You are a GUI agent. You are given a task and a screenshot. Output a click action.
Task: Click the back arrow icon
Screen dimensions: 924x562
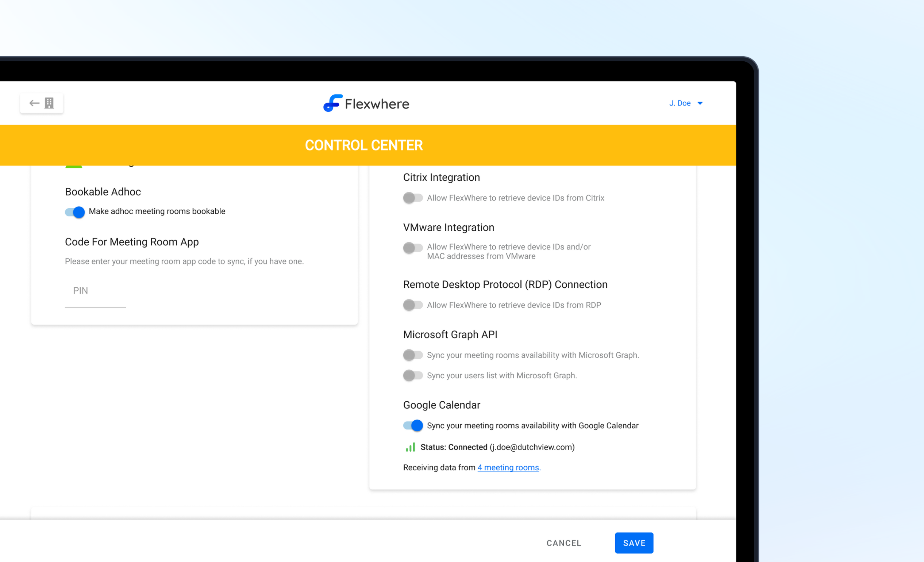[x=35, y=103]
